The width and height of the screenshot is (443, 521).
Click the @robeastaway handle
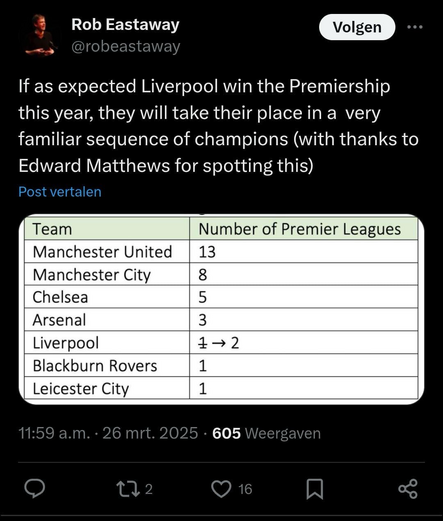[x=126, y=46]
